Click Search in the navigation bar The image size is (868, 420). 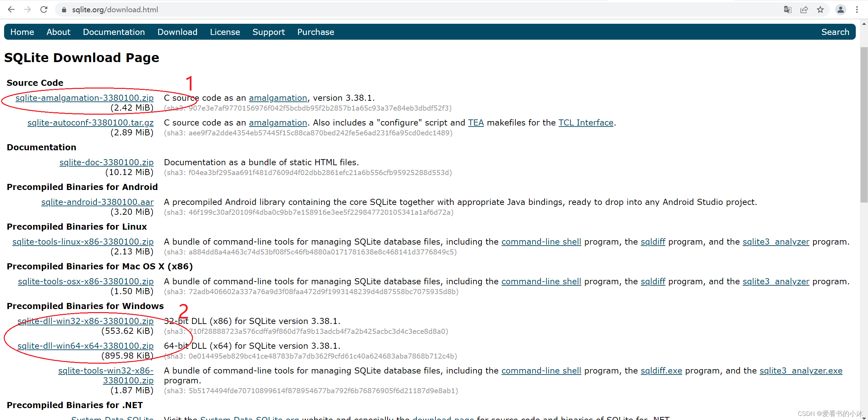[x=835, y=32]
